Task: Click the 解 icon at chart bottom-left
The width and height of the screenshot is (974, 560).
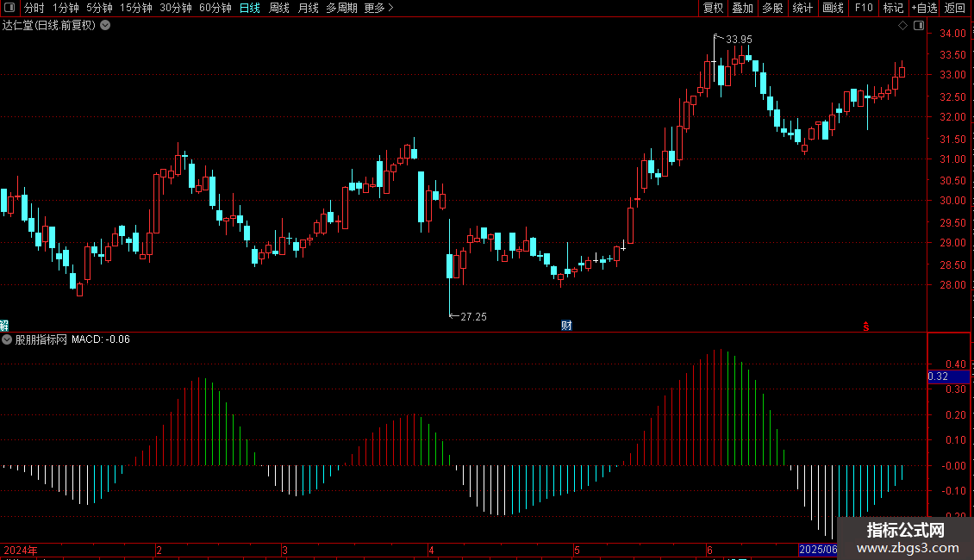Action: point(3,326)
